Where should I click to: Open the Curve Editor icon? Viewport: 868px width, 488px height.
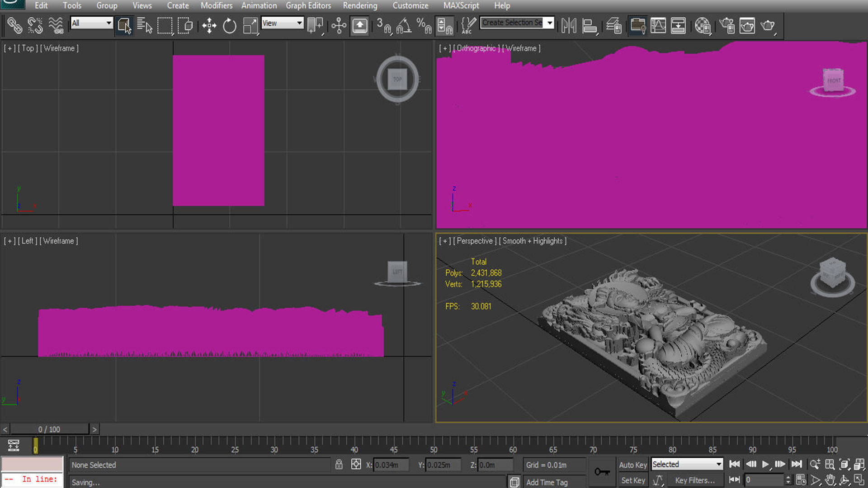click(x=658, y=25)
